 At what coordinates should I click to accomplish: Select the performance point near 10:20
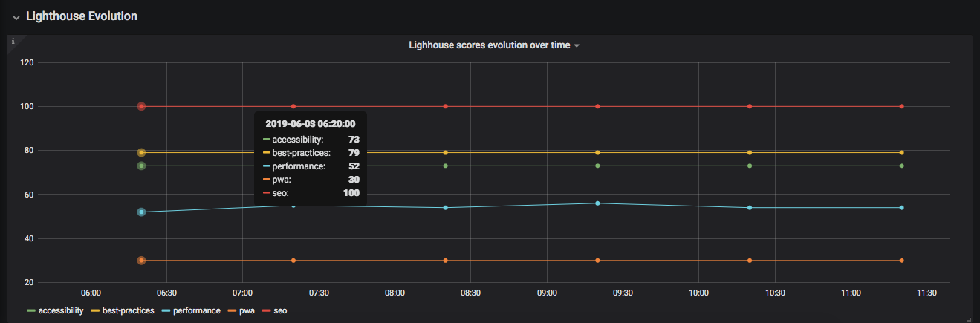click(x=750, y=207)
